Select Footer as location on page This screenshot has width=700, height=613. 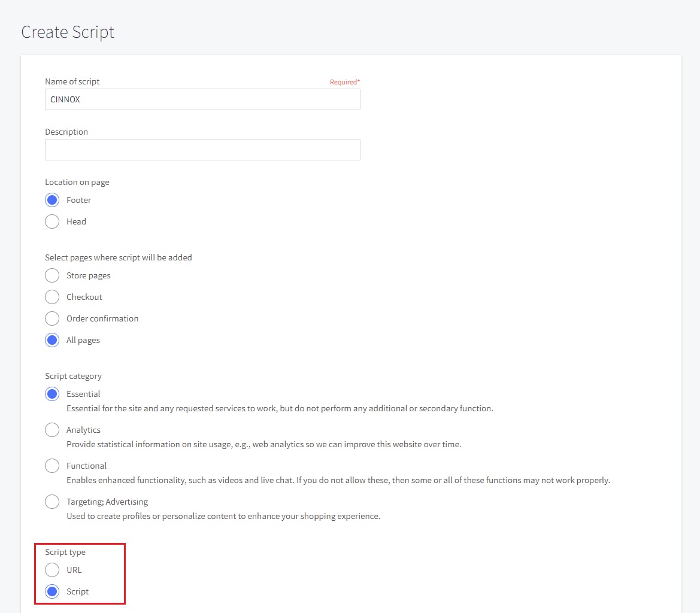(52, 200)
